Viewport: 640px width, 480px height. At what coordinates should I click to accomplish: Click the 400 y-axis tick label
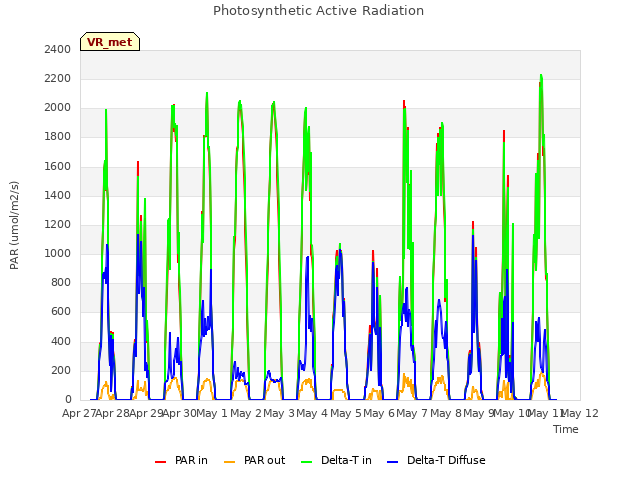[x=61, y=341]
